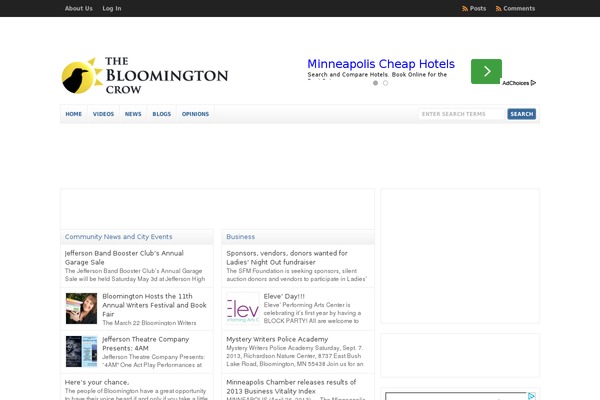Click 'The people of Bloomington' excerpt text
The height and width of the screenshot is (400, 600).
[x=136, y=394]
